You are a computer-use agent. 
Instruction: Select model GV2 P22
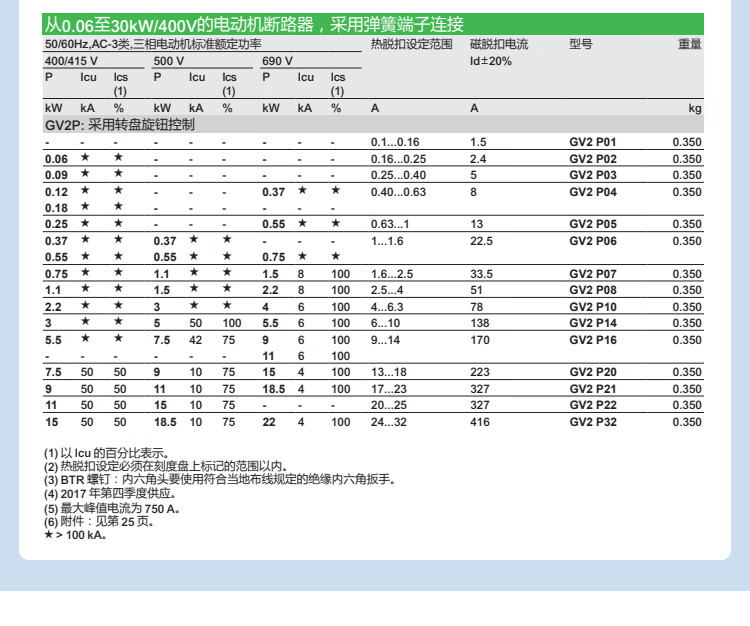(593, 405)
